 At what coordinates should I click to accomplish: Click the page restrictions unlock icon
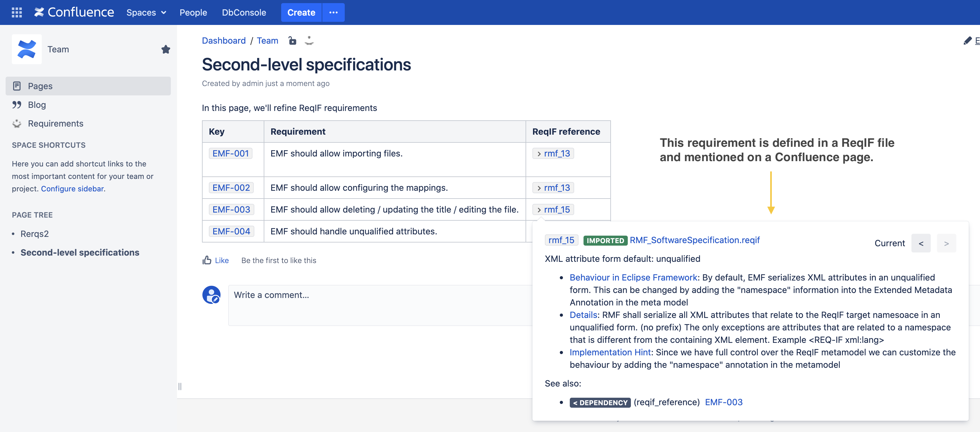[x=292, y=40]
